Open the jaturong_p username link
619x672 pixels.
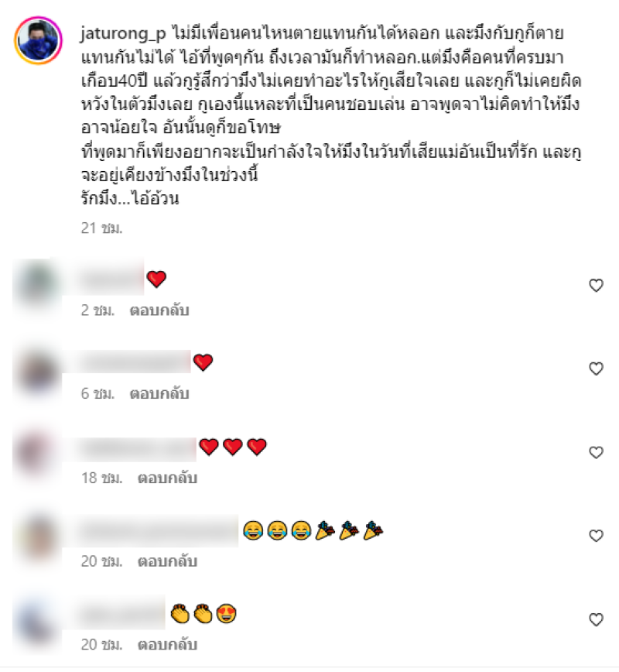pos(123,34)
